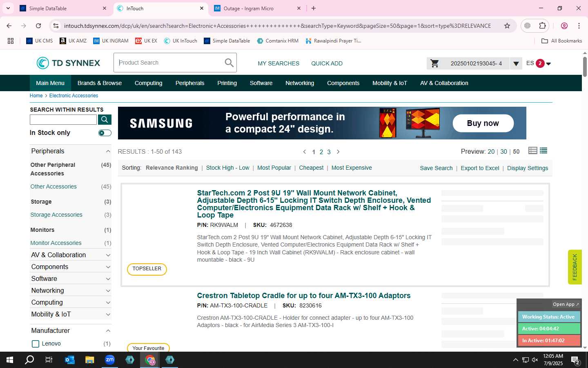Viewport: 588px width, 368px height.
Task: Filter by Other Accessories
Action: pos(53,186)
